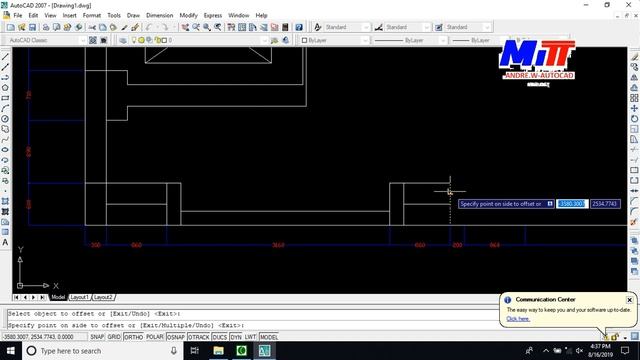Open the ByLayer linetype dropdown
This screenshot has width=640, height=360.
[x=443, y=40]
